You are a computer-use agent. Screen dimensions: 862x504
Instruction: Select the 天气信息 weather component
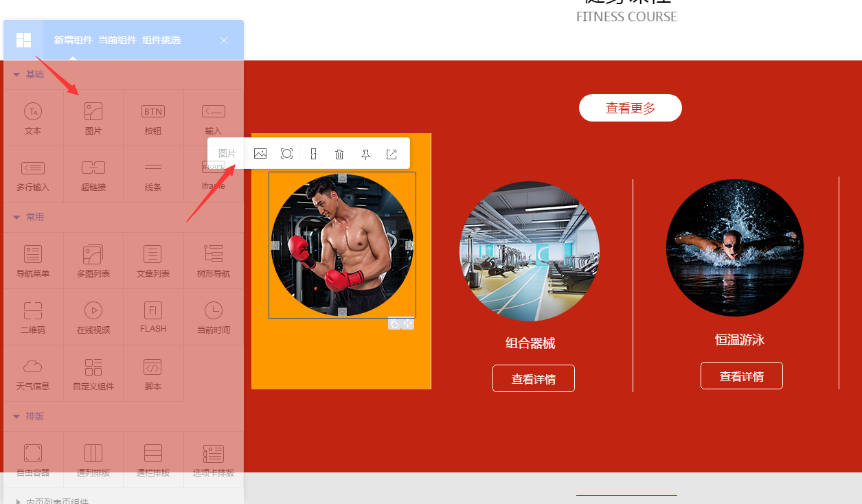tap(33, 374)
